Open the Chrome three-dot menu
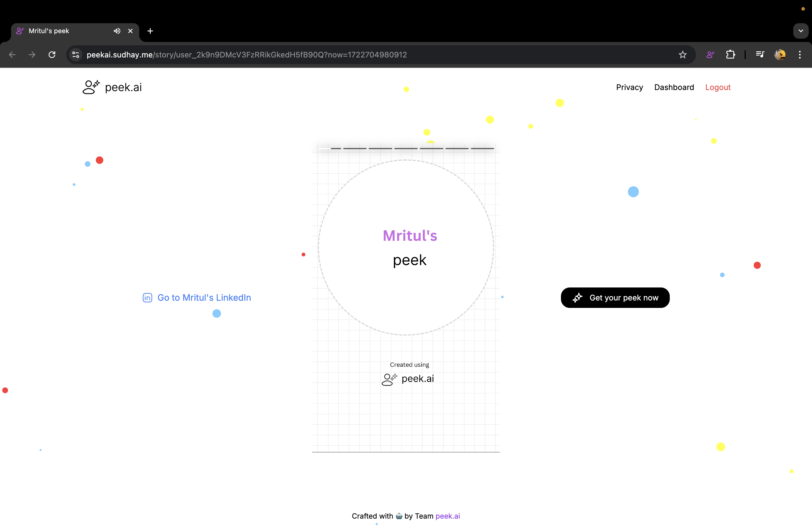The image size is (812, 528). pos(800,55)
